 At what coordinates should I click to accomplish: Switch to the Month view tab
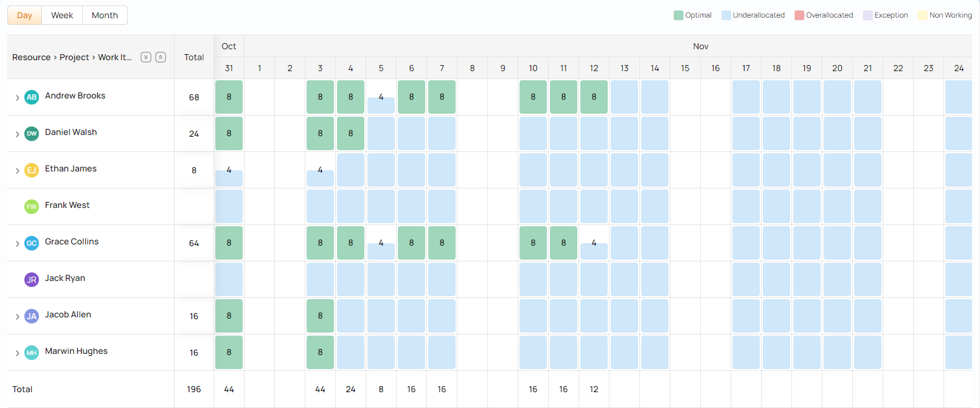point(105,15)
